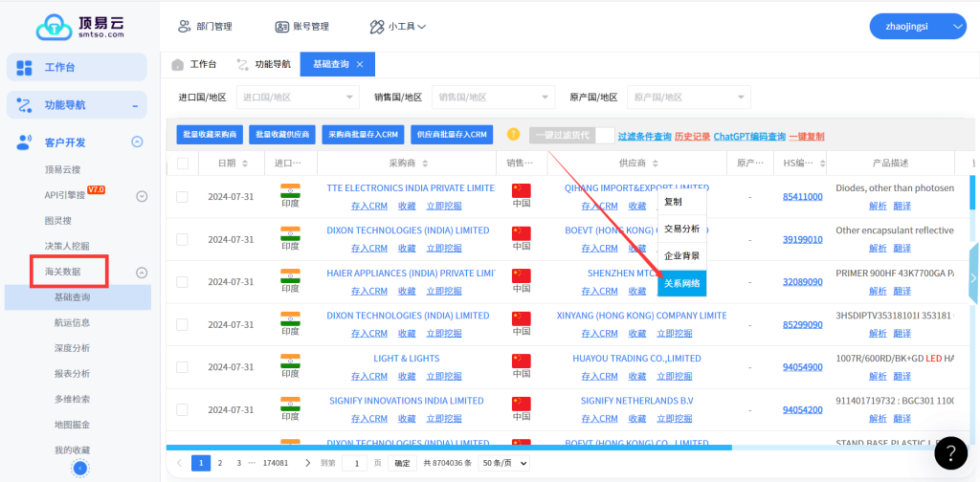The width and height of the screenshot is (980, 482).
Task: Click the 批量收藏采购商 button
Action: tap(210, 136)
